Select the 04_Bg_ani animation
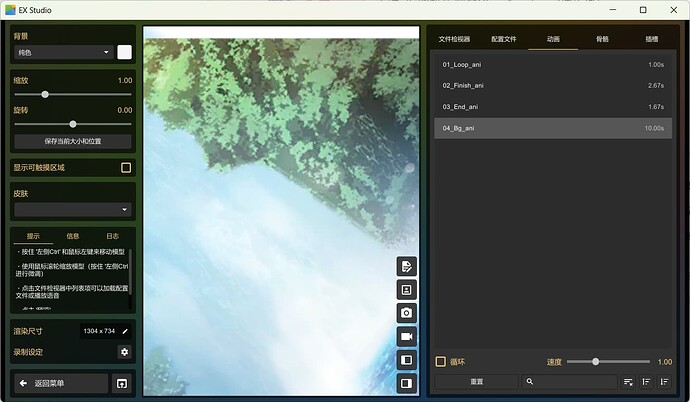The image size is (690, 402). point(553,128)
